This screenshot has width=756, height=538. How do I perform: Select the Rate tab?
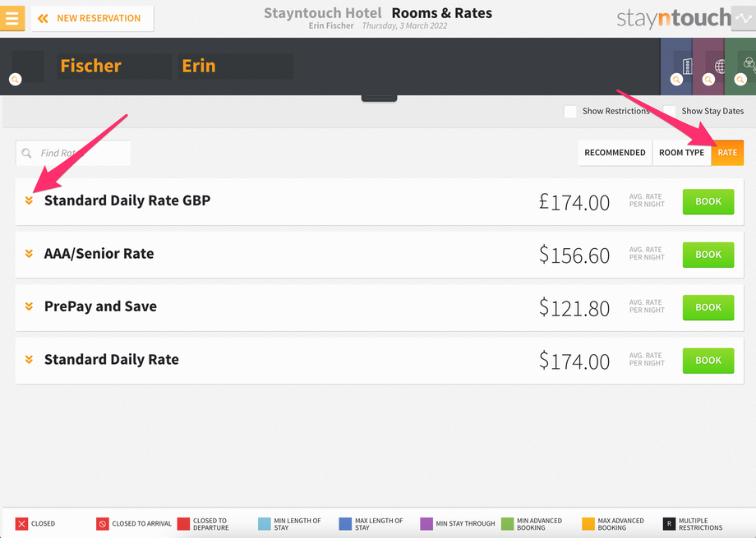[x=727, y=153]
